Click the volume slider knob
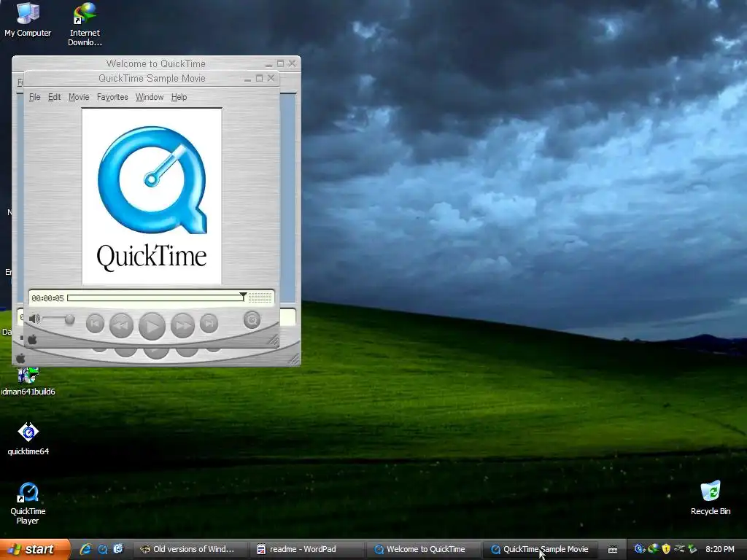The image size is (747, 560). (69, 319)
